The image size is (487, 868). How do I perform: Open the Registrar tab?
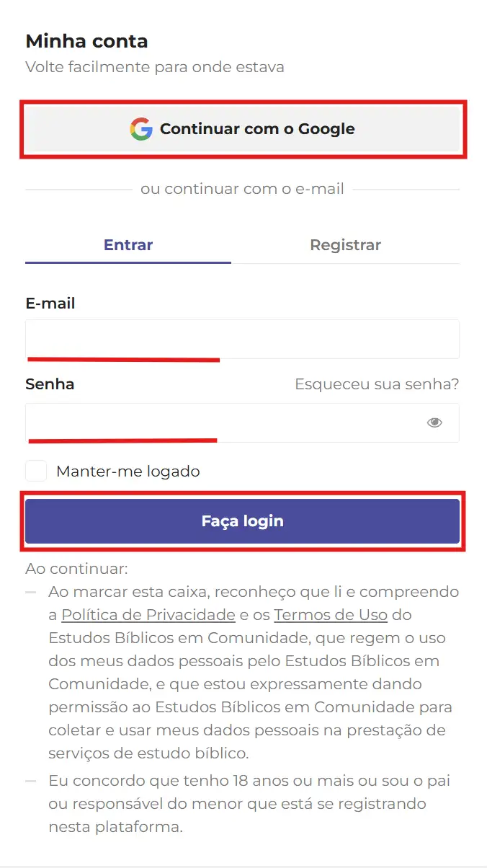click(345, 245)
